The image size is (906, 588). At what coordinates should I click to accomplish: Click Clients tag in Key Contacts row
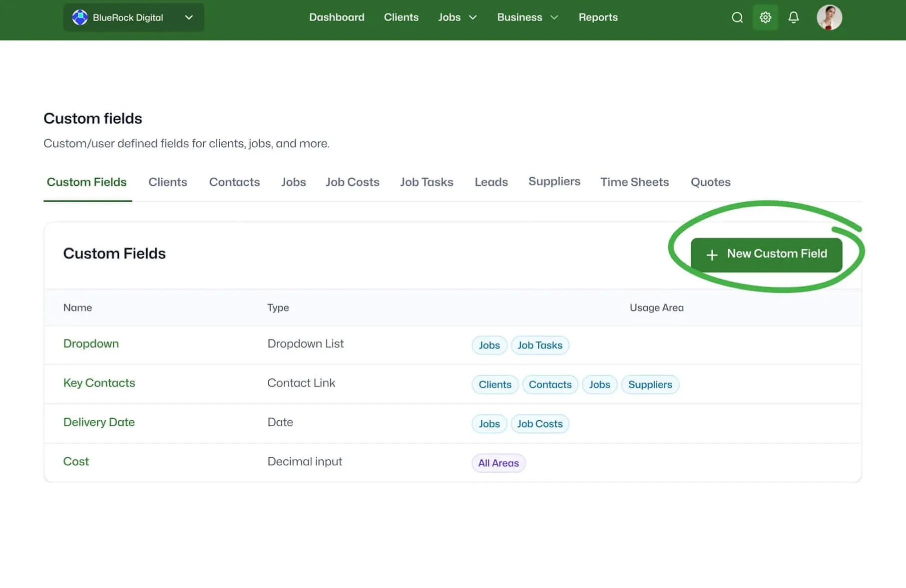point(495,385)
